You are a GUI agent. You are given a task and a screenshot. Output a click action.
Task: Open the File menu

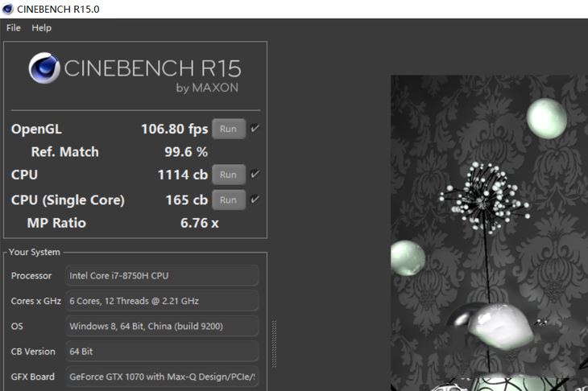tap(14, 27)
